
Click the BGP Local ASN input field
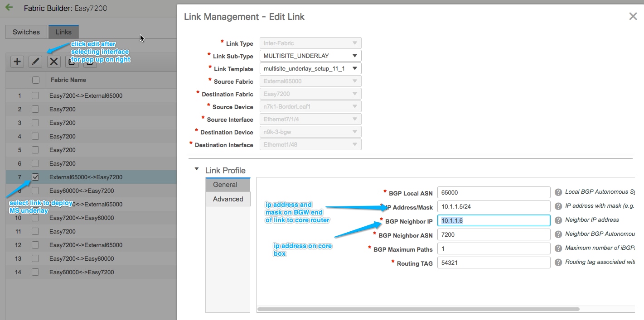point(494,192)
